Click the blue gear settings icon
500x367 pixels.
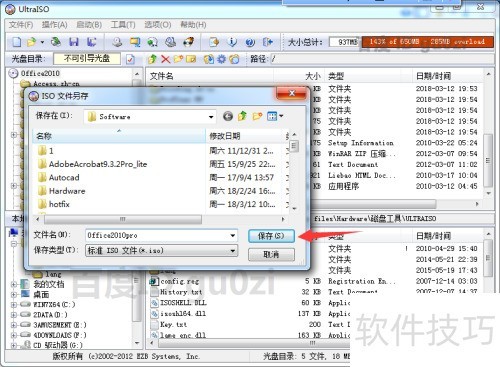221,59
